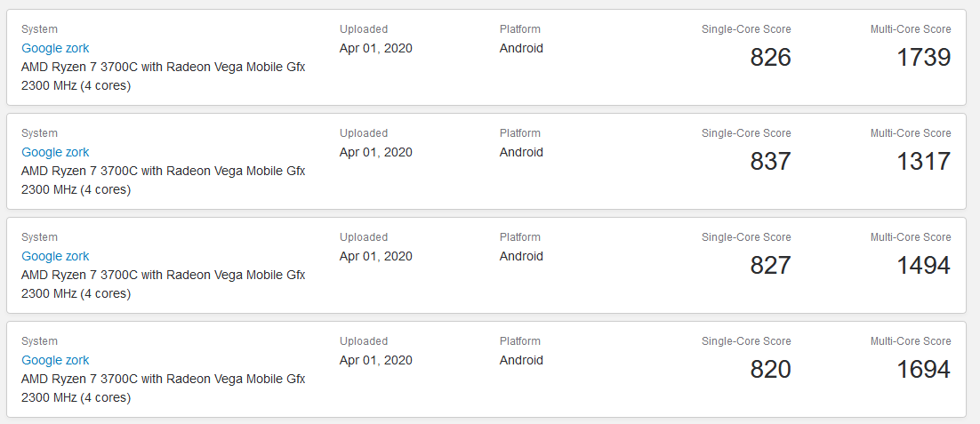
Task: Select the single-core score 837
Action: click(770, 162)
